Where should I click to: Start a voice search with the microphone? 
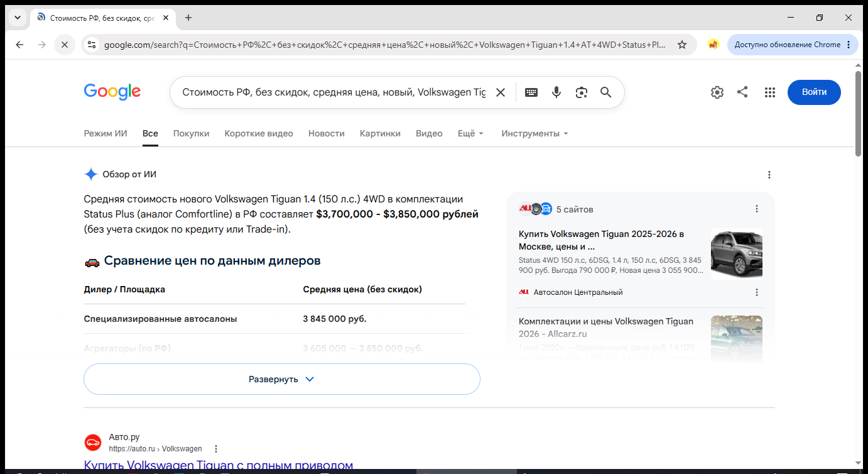pyautogui.click(x=556, y=92)
